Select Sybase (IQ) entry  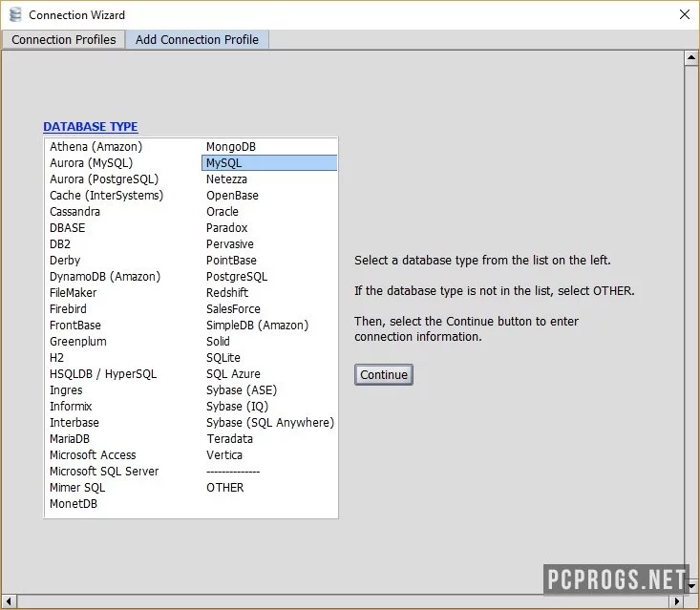(237, 407)
